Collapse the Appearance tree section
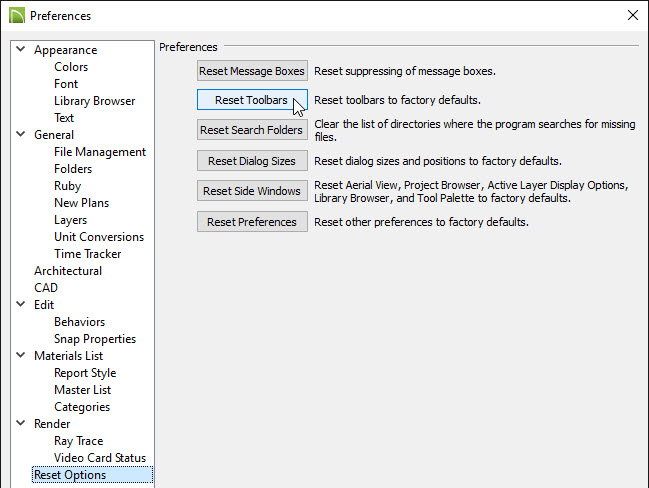 [x=21, y=49]
